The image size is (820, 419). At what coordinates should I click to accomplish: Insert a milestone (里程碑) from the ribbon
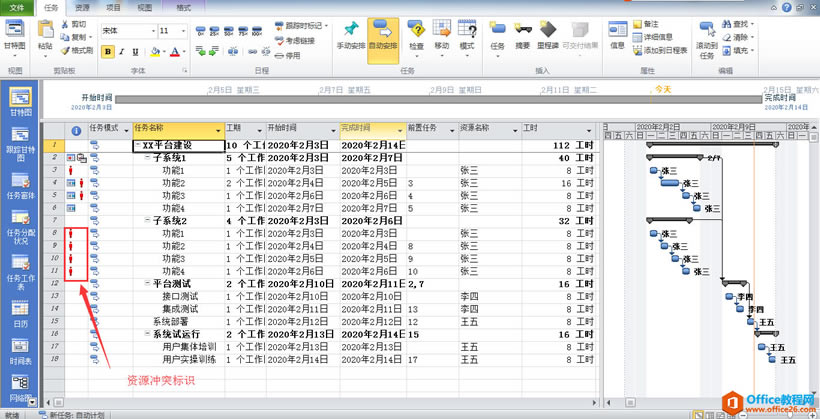[548, 34]
